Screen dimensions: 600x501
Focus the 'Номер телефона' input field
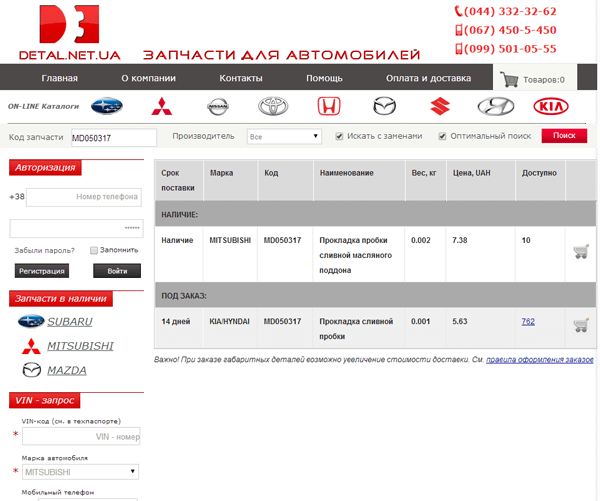(84, 197)
